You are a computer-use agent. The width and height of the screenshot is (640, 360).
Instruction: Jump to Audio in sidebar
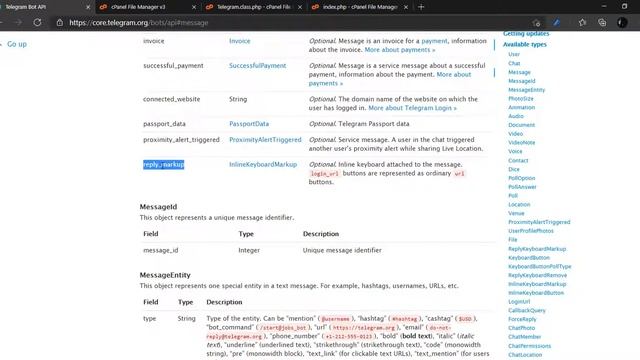516,116
